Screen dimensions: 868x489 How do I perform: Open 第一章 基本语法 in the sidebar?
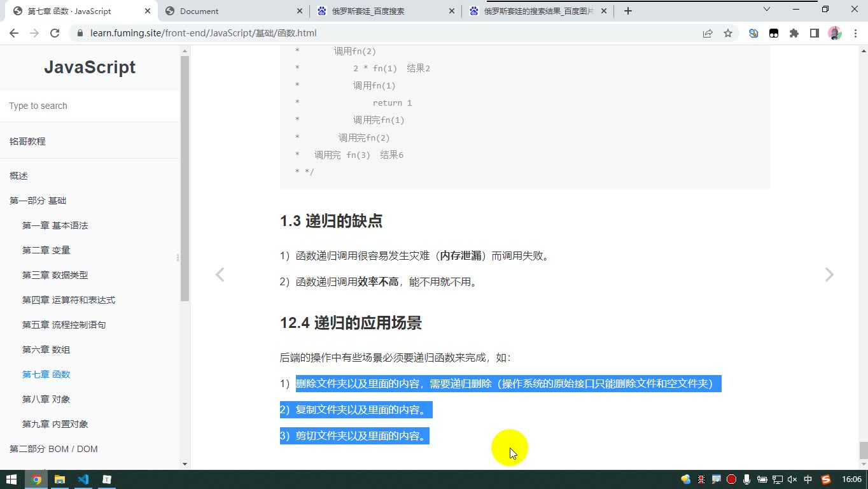pos(55,225)
